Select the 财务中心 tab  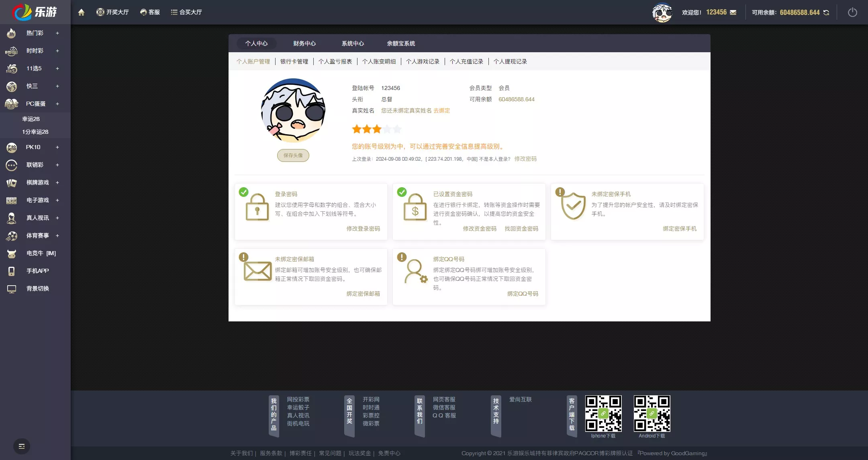coord(304,43)
